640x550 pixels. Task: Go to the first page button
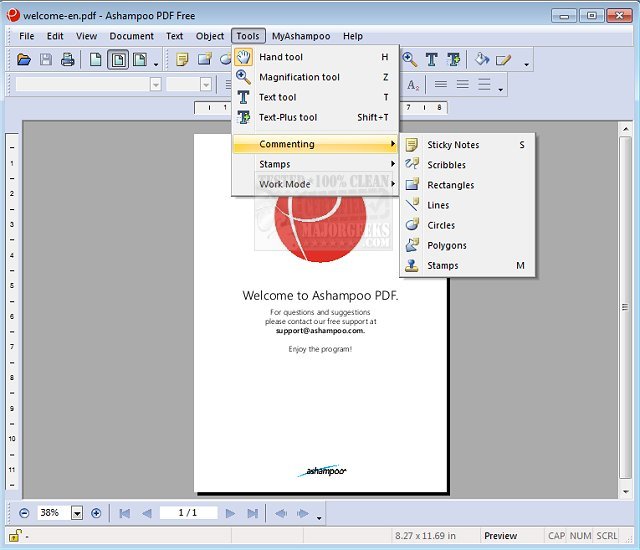124,513
